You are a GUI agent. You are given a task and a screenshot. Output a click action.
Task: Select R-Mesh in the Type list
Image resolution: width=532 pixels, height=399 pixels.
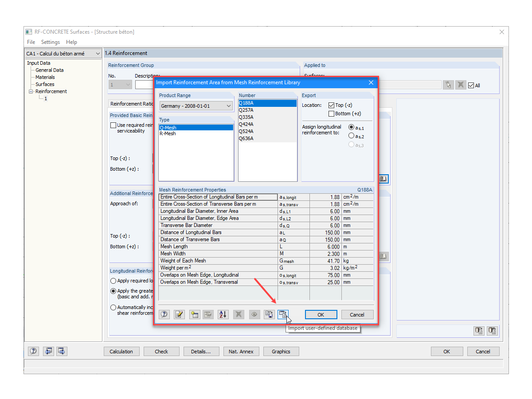[x=196, y=133]
